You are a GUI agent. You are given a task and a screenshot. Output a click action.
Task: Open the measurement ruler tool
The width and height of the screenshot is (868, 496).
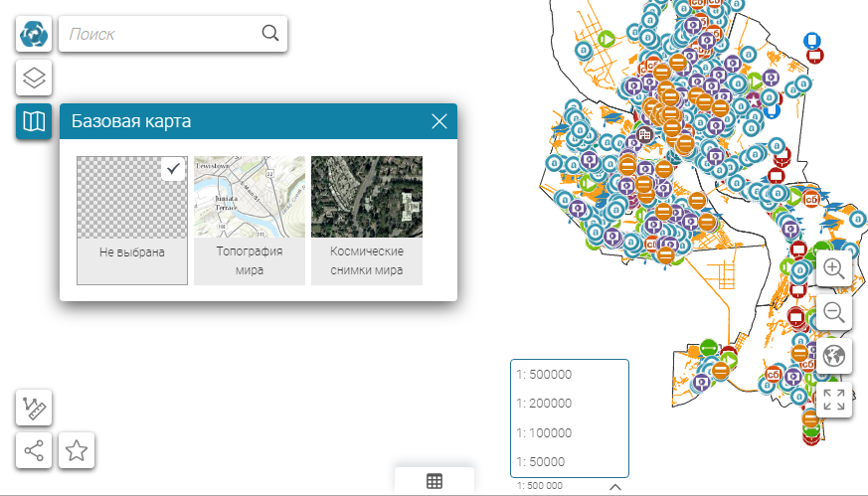[x=34, y=408]
